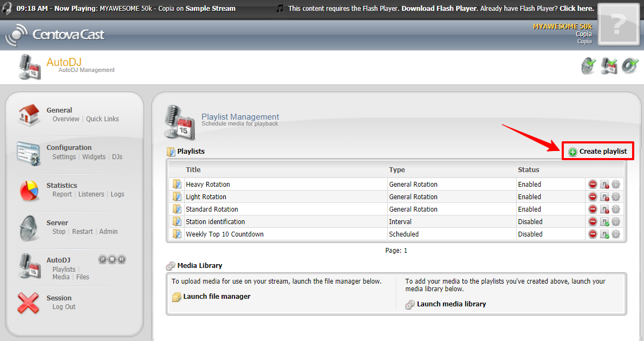644x341 pixels.
Task: Click the CentovaCast logo
Action: [x=55, y=35]
